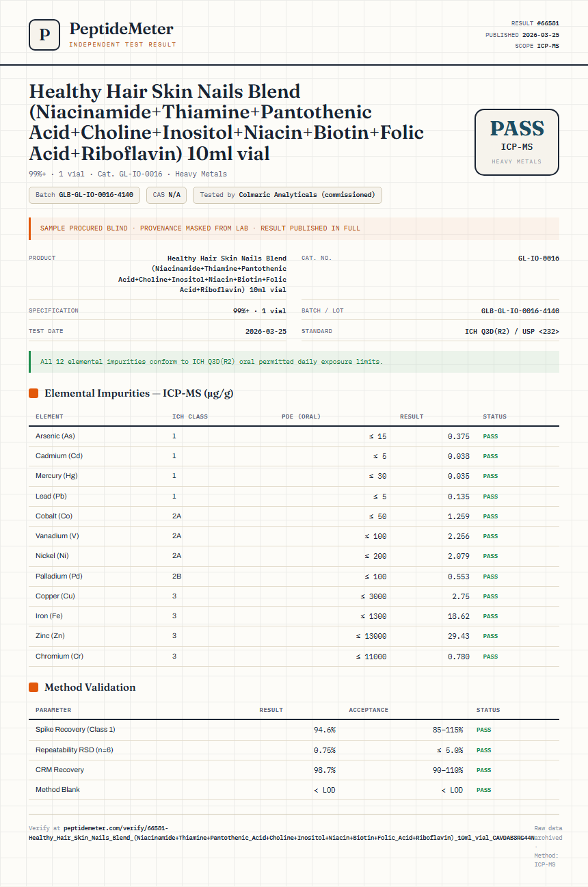588x887 pixels.
Task: Select the Batch GLB-GL-IO-0016-4140 chip
Action: coord(85,195)
